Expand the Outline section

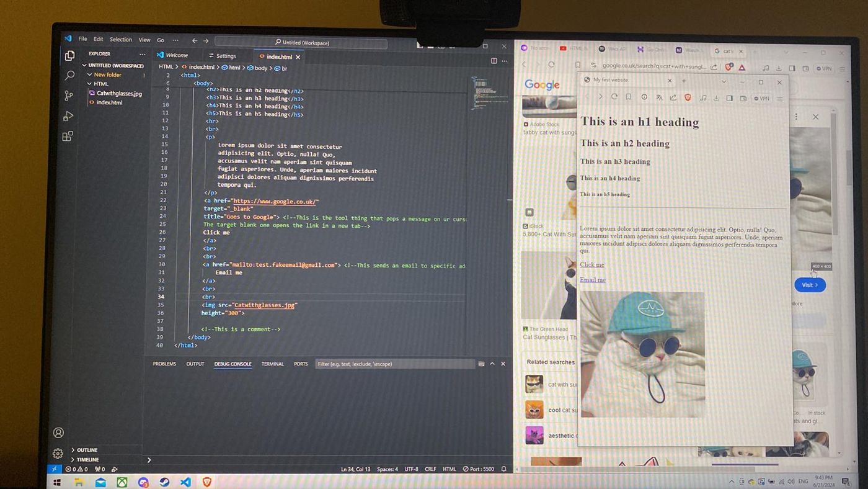coord(84,450)
